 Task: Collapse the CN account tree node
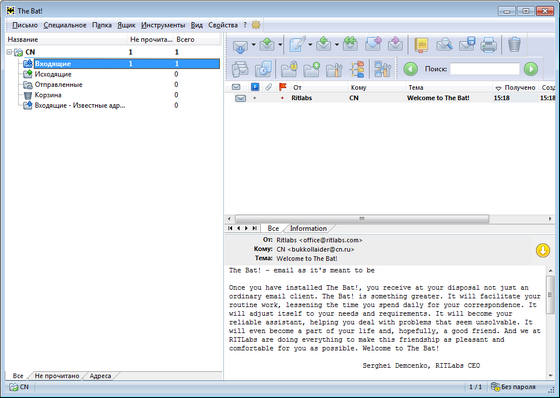(9, 52)
